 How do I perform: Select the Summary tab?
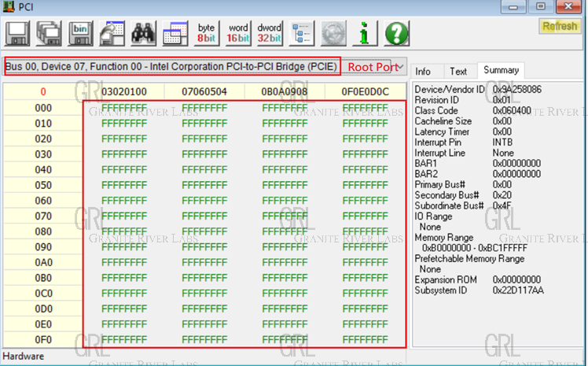(x=501, y=70)
